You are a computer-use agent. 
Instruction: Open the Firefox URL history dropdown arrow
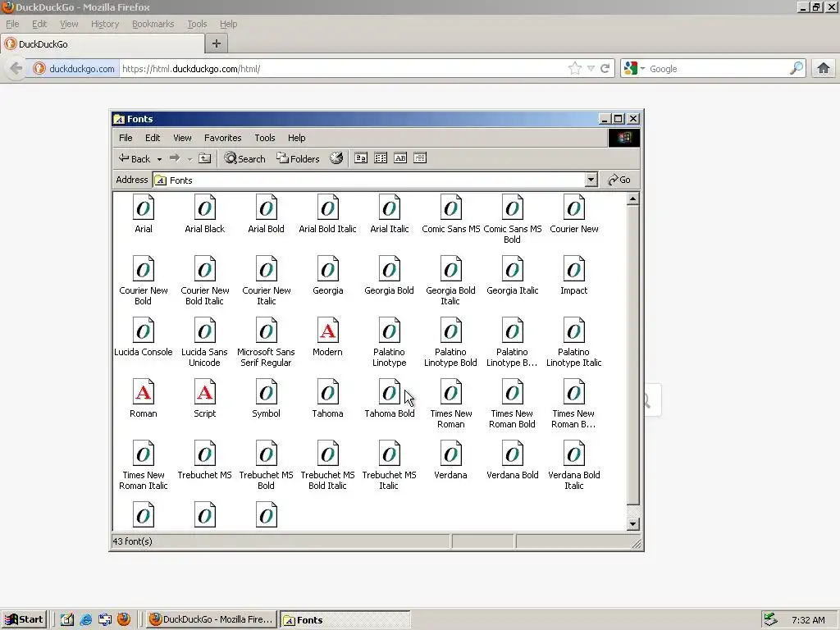click(x=591, y=69)
